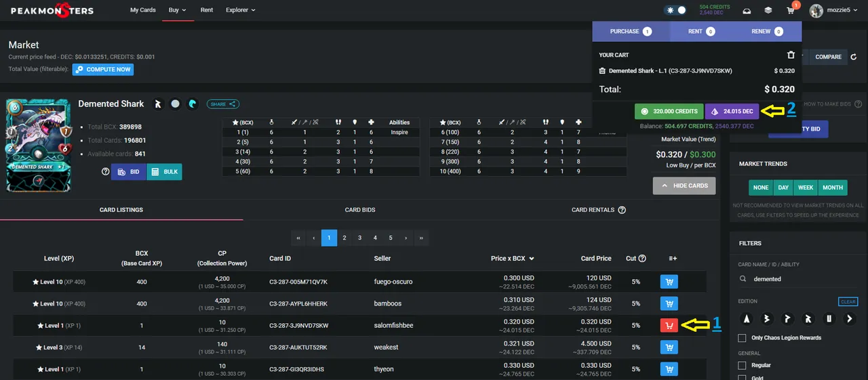868x380 pixels.
Task: Click the common rarity circle icon beside card name
Action: click(x=176, y=104)
